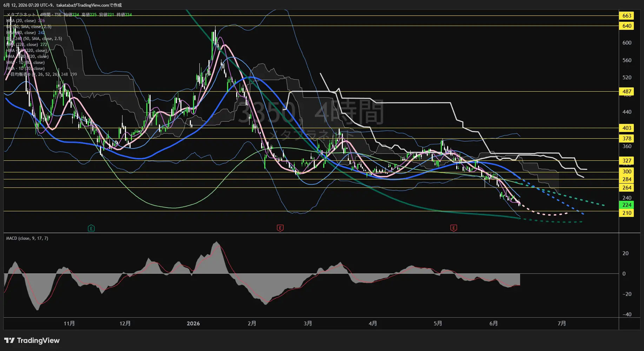The image size is (644, 351).
Task: Click the MACD axis value −20
Action: [627, 294]
